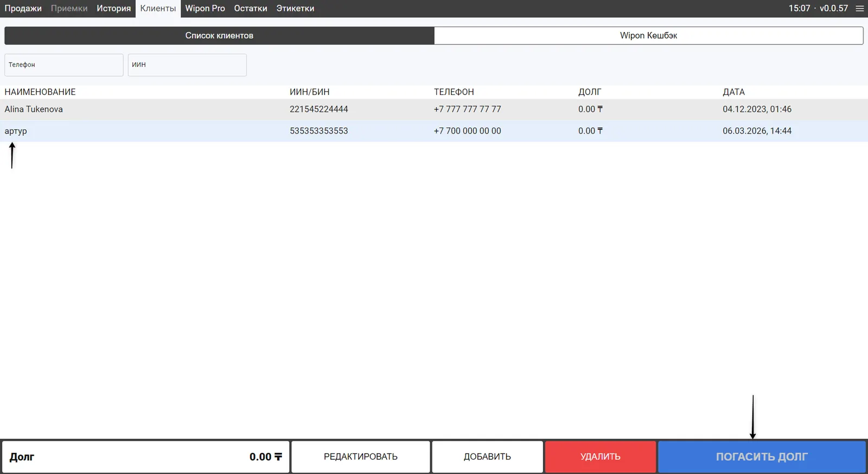The height and width of the screenshot is (474, 868).
Task: Select the Клиенты tab
Action: pyautogui.click(x=158, y=9)
